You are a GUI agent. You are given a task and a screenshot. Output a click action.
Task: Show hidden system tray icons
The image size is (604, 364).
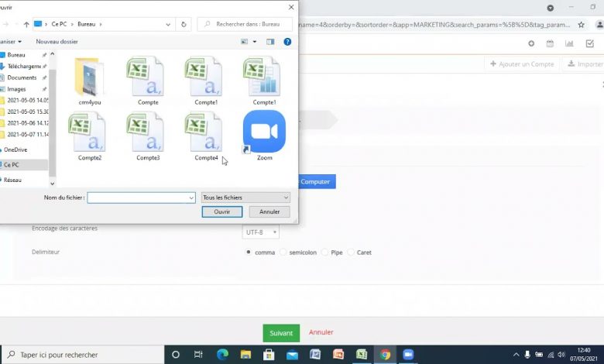pyautogui.click(x=516, y=355)
